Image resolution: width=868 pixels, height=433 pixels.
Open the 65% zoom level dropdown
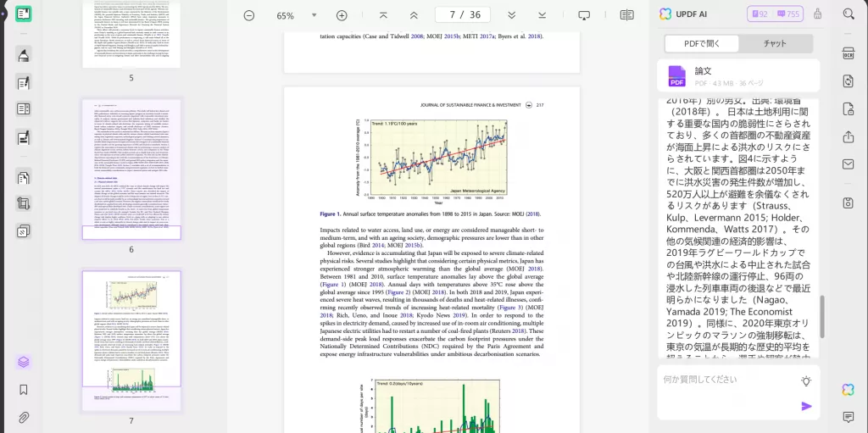tap(314, 15)
